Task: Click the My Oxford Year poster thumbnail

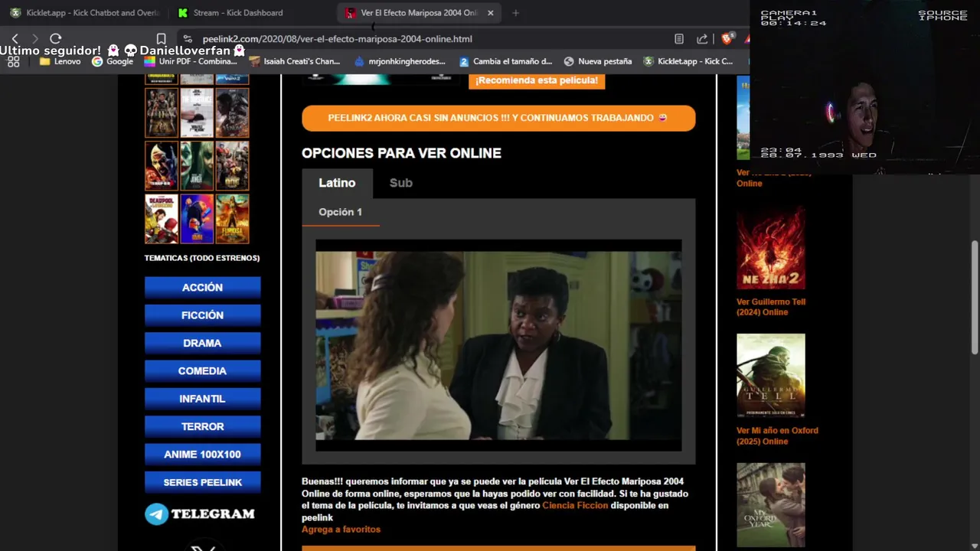Action: [x=771, y=505]
